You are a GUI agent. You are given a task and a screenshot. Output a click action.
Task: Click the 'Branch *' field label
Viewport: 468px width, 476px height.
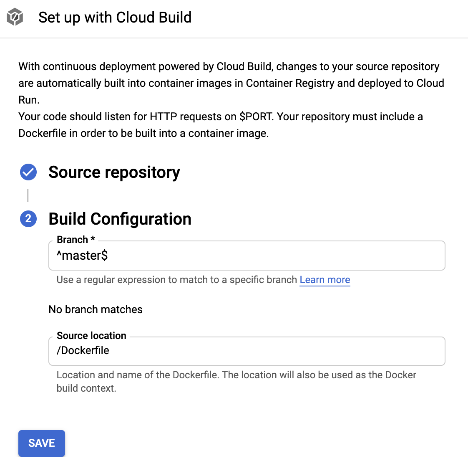tap(76, 240)
